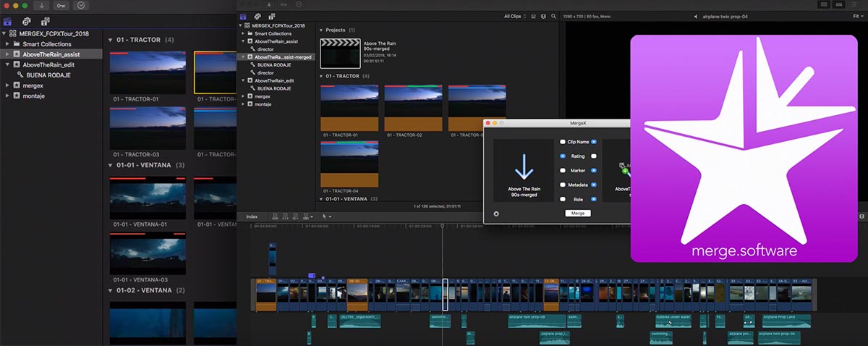868x346 pixels.
Task: Open Photos and Audio sidebar in middle window
Action: [x=258, y=16]
